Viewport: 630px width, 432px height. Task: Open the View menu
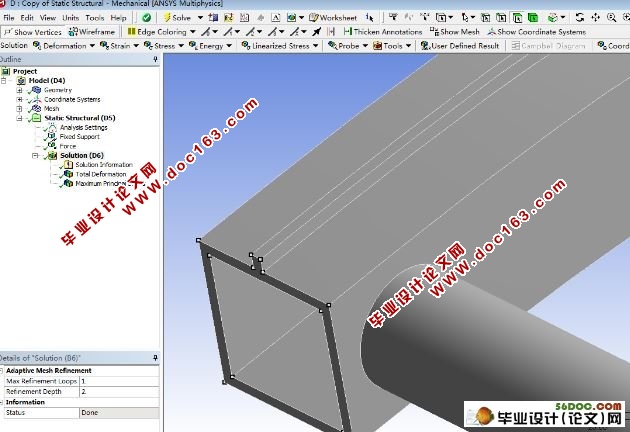pyautogui.click(x=48, y=18)
